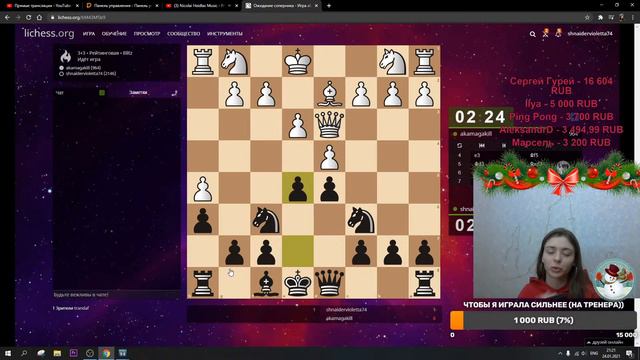Open the Windows Start menu
This screenshot has width=640, height=360.
click(x=7, y=353)
